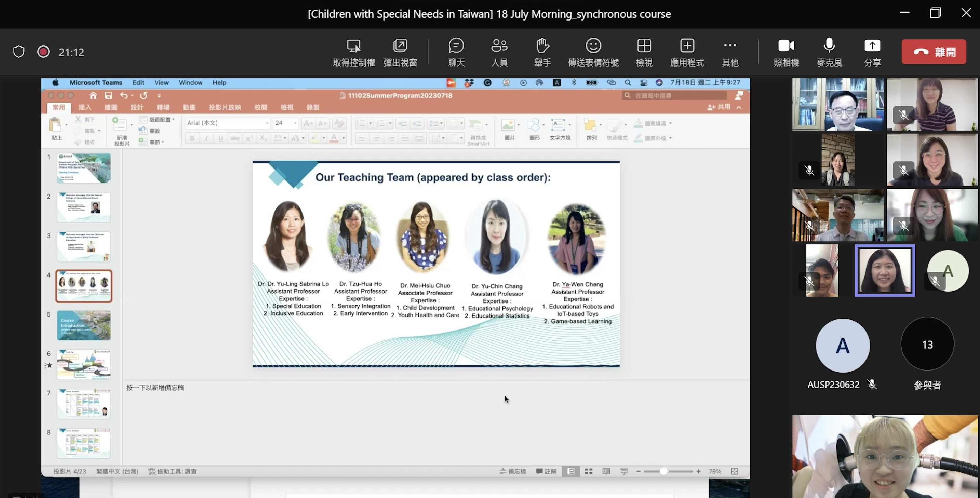Click the 共用 share button in PowerPoint
The image size is (980, 498).
719,107
